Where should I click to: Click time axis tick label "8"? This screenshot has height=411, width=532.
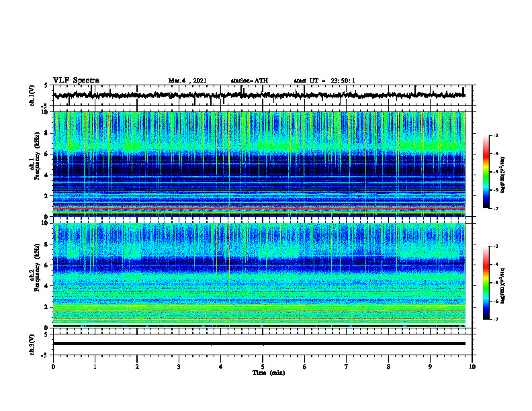coord(388,367)
